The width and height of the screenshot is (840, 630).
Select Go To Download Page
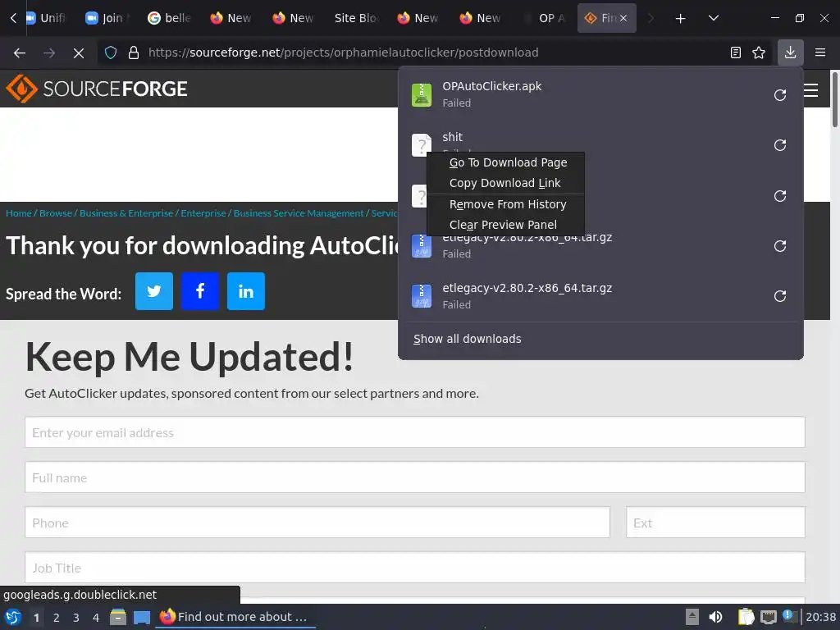[508, 162]
